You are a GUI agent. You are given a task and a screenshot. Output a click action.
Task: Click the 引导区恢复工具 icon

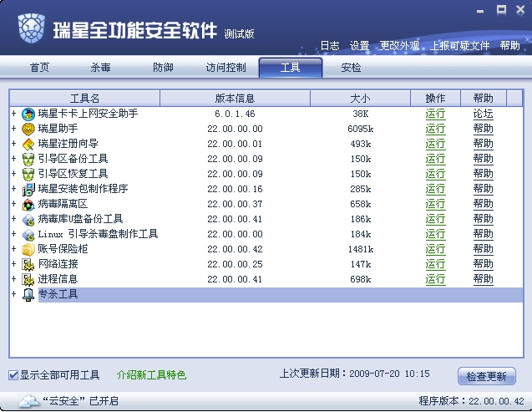click(x=28, y=175)
